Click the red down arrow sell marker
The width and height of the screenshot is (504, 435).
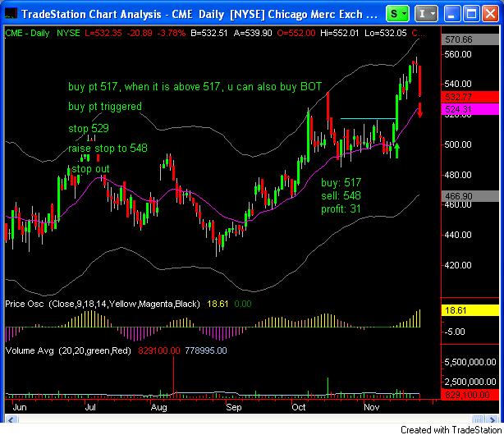coord(419,110)
